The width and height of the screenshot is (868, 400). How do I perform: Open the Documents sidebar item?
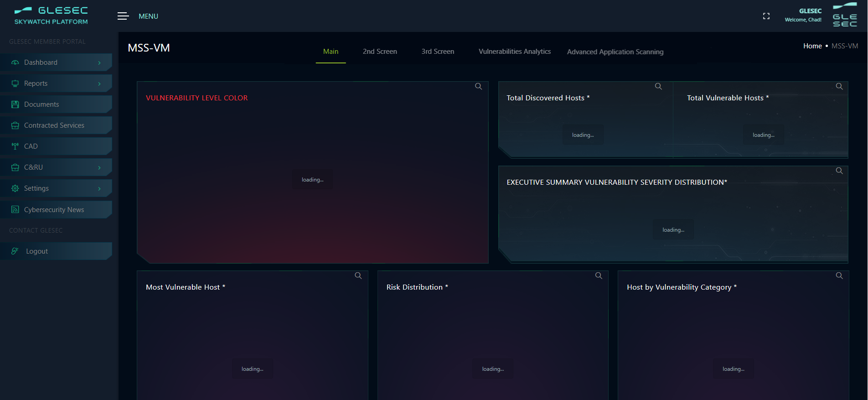pyautogui.click(x=56, y=104)
